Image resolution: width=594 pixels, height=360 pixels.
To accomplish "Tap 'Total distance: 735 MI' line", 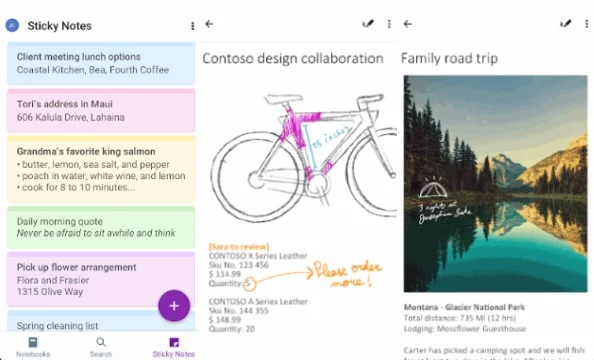I will (x=460, y=318).
